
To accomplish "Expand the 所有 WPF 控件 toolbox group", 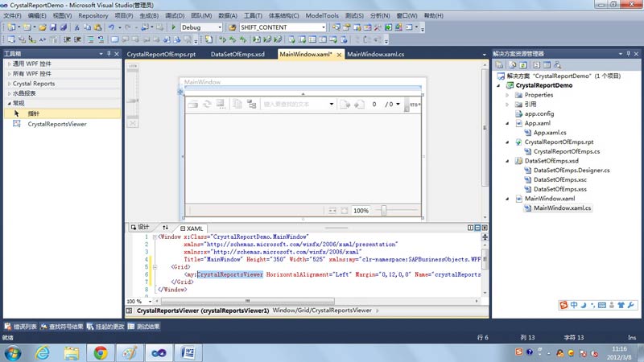I will coord(10,74).
